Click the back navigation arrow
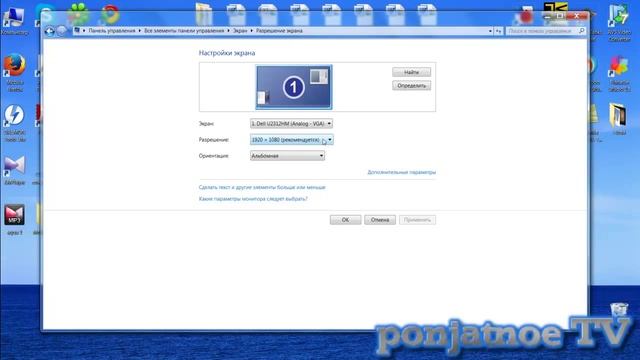 tap(49, 31)
